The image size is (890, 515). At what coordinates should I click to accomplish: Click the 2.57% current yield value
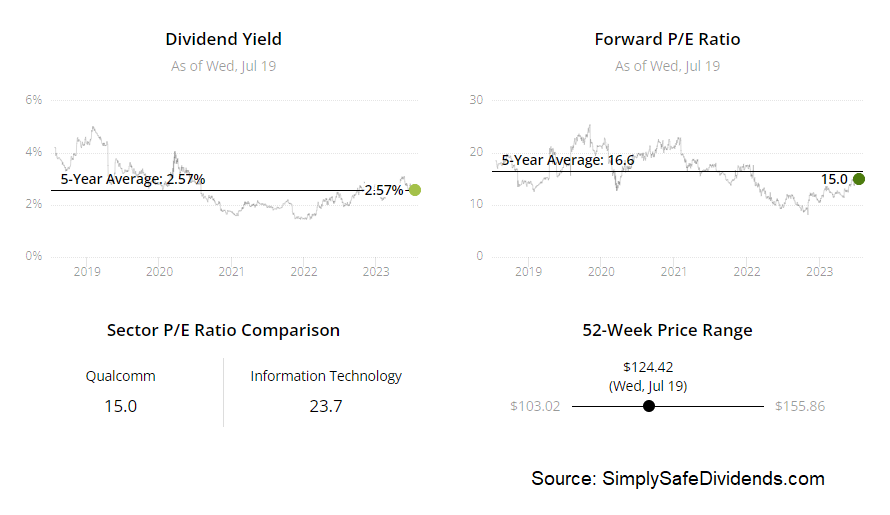tap(384, 190)
